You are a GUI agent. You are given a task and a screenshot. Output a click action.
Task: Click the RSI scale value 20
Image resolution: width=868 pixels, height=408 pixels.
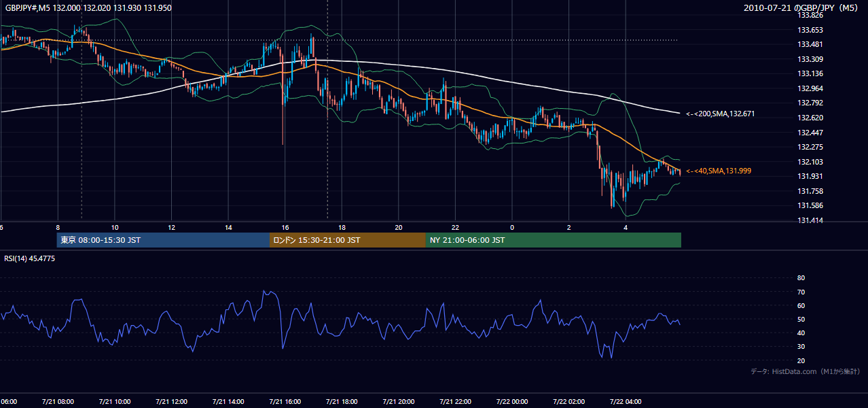(x=801, y=360)
